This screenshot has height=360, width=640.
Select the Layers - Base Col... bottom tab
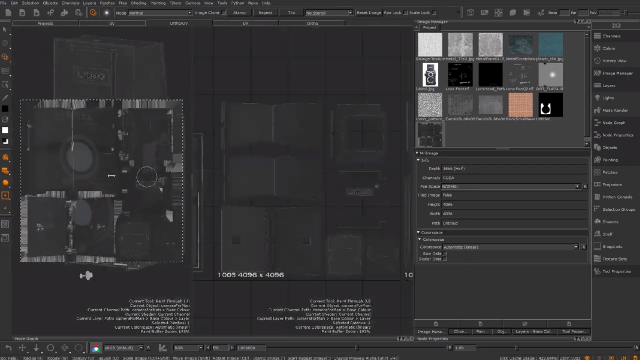click(533, 331)
